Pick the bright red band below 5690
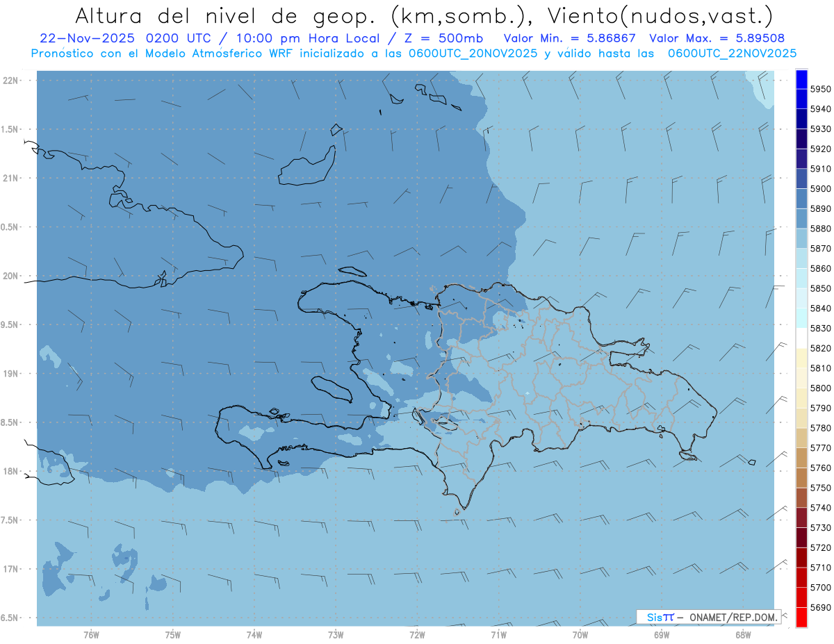 (801, 617)
